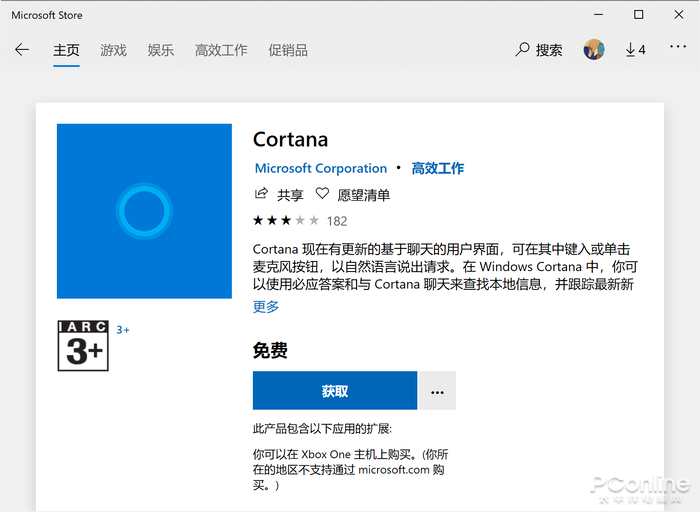Click the 共享 share icon
700x512 pixels.
(262, 194)
